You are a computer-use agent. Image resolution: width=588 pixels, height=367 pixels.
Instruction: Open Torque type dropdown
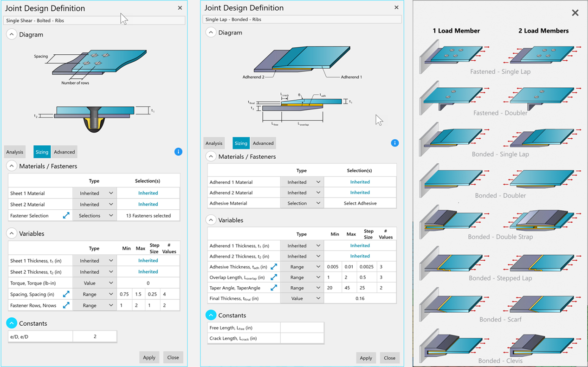(x=95, y=283)
